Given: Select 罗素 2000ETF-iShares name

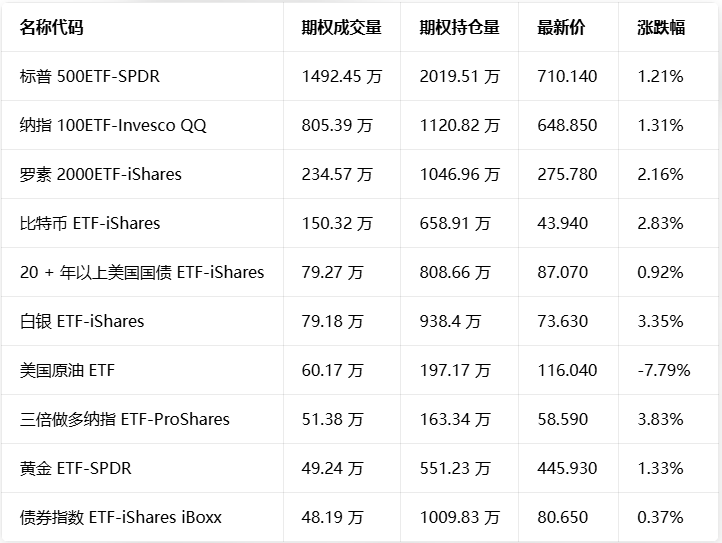Looking at the screenshot, I should tap(101, 174).
